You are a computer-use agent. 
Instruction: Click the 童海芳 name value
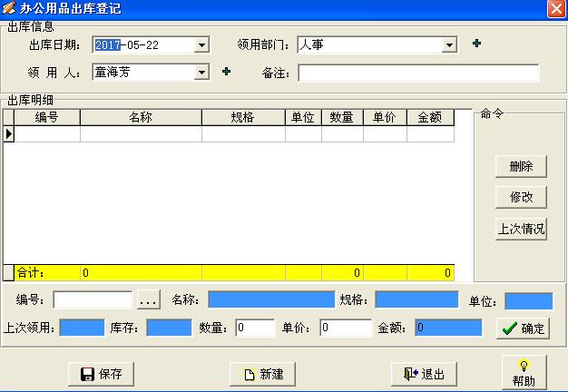click(113, 72)
